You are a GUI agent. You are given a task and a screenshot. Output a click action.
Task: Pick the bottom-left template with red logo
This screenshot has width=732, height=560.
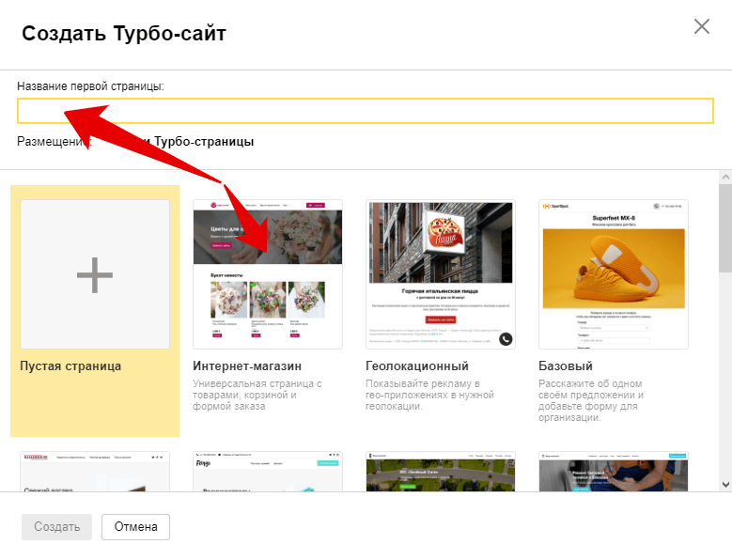click(95, 472)
